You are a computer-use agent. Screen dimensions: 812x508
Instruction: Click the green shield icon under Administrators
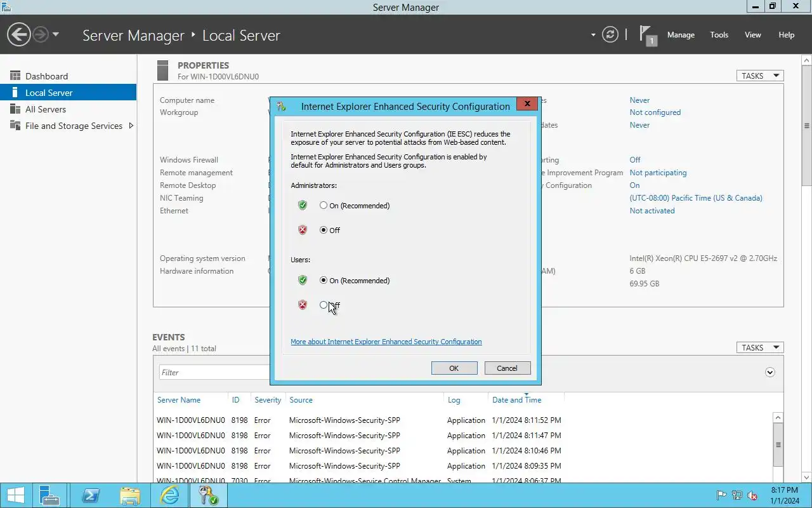click(303, 205)
